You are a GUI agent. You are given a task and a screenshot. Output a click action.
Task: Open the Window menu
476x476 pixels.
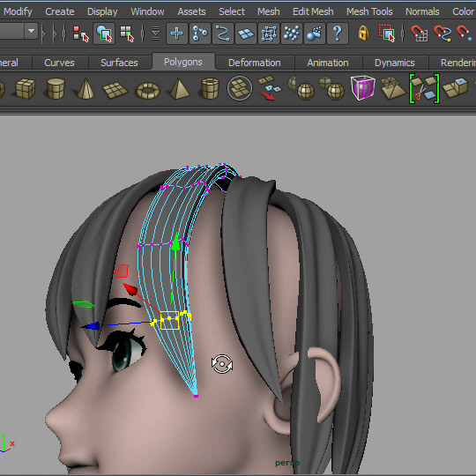pos(147,11)
